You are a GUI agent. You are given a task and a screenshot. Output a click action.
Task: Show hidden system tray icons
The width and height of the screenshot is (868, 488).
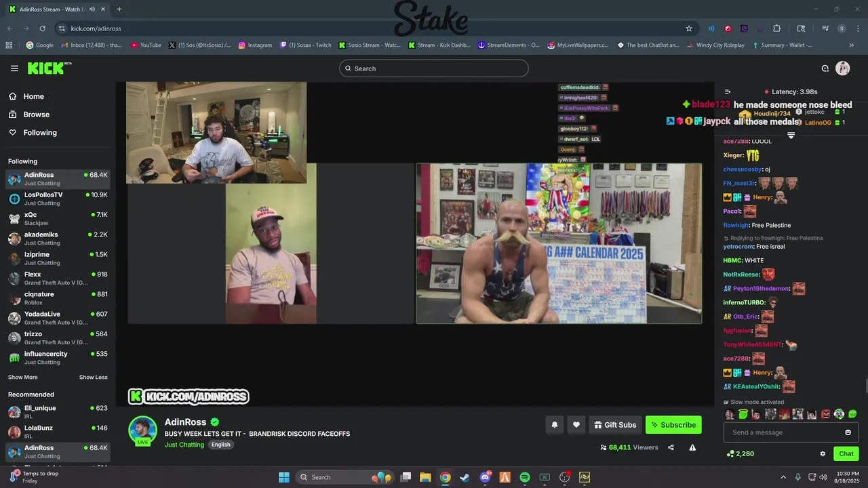[783, 477]
